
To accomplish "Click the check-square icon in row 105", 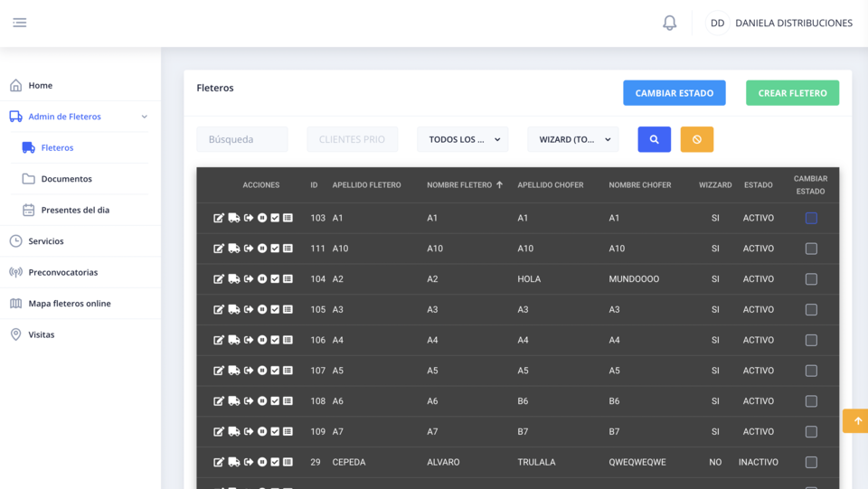I will click(275, 309).
